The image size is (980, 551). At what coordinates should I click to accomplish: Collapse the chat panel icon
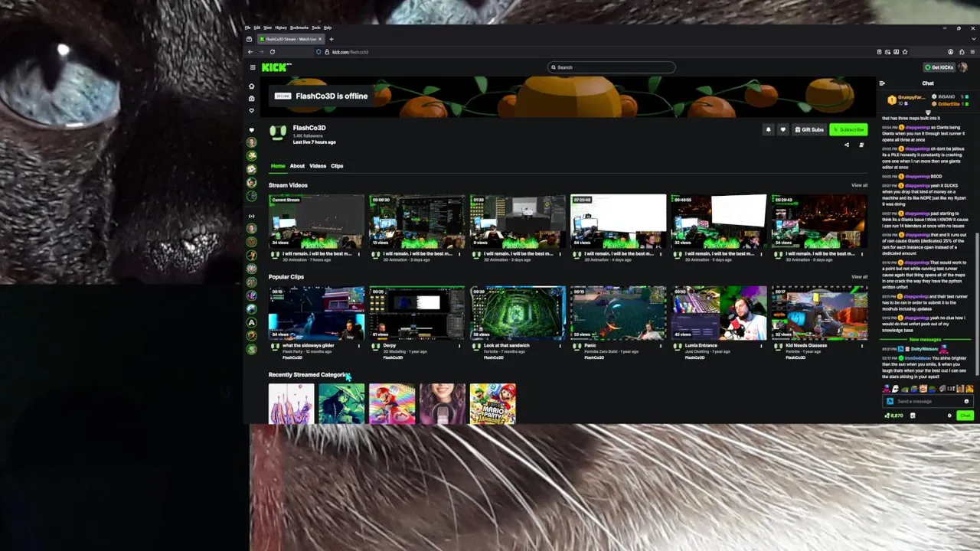(882, 83)
